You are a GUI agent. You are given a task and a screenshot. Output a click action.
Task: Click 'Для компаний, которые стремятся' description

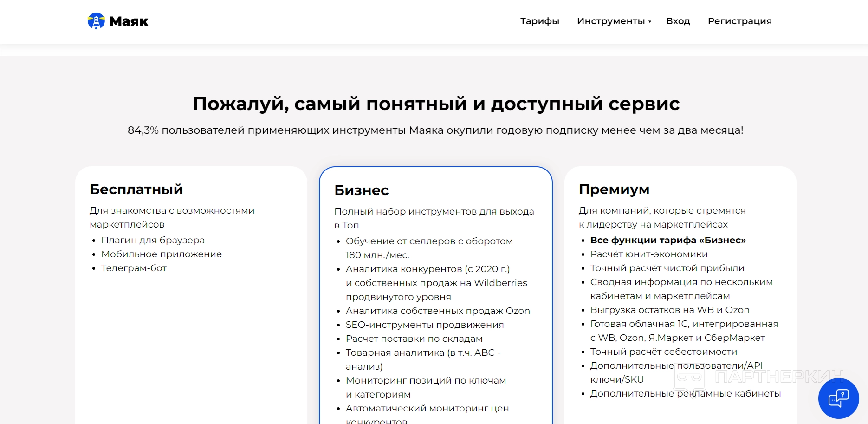[662, 217]
